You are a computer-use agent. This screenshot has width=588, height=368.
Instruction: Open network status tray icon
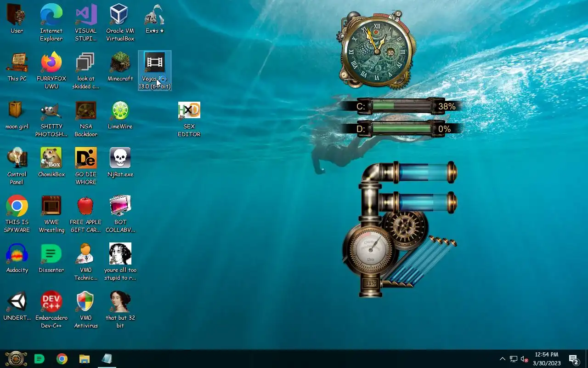click(x=513, y=359)
